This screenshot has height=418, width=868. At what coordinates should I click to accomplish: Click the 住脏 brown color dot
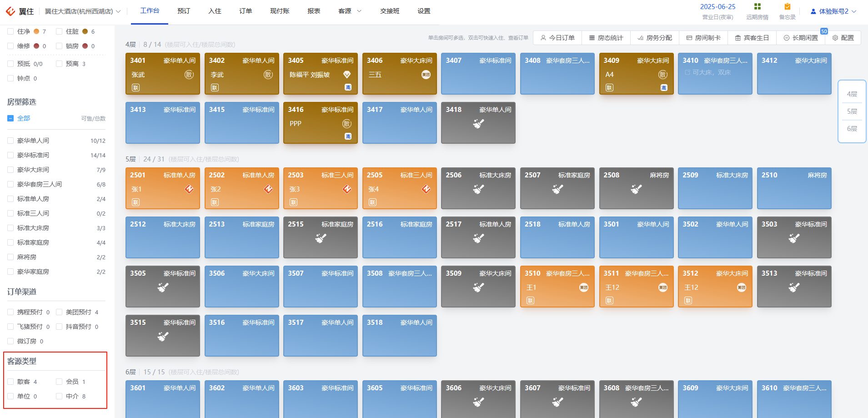(85, 31)
